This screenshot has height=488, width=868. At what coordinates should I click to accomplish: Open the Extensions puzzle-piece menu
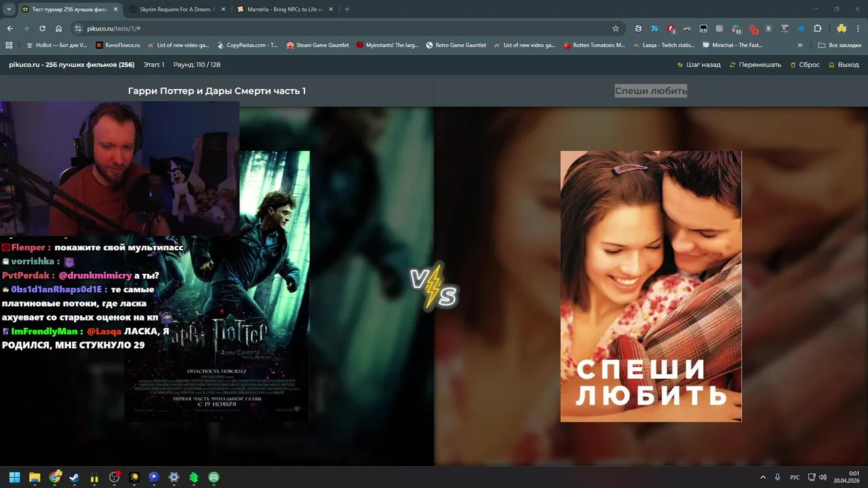click(x=817, y=28)
